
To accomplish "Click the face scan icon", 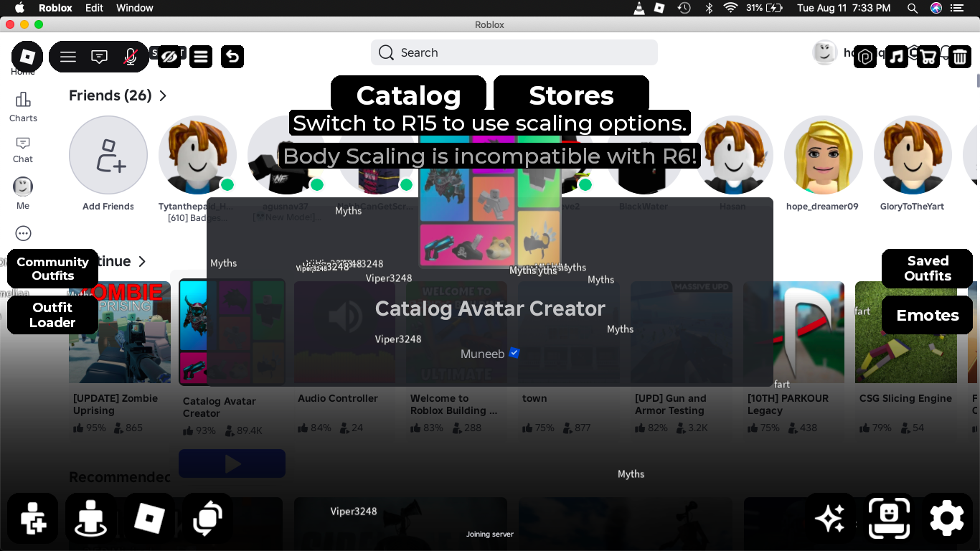I will click(x=890, y=517).
